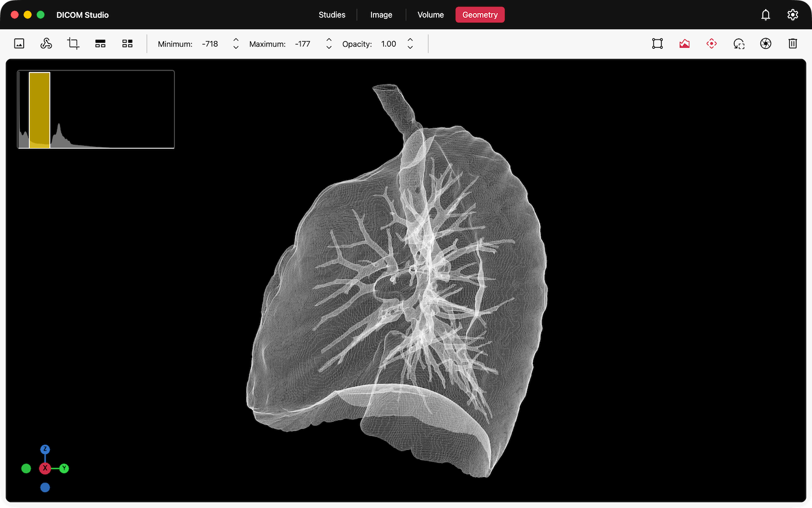The height and width of the screenshot is (508, 812).
Task: Switch to the Image tab
Action: pos(381,15)
